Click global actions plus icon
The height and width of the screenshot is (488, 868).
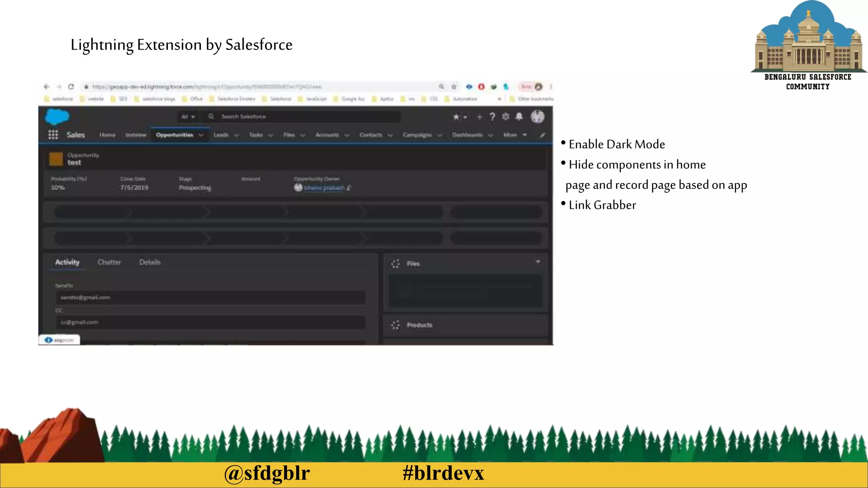click(x=479, y=117)
